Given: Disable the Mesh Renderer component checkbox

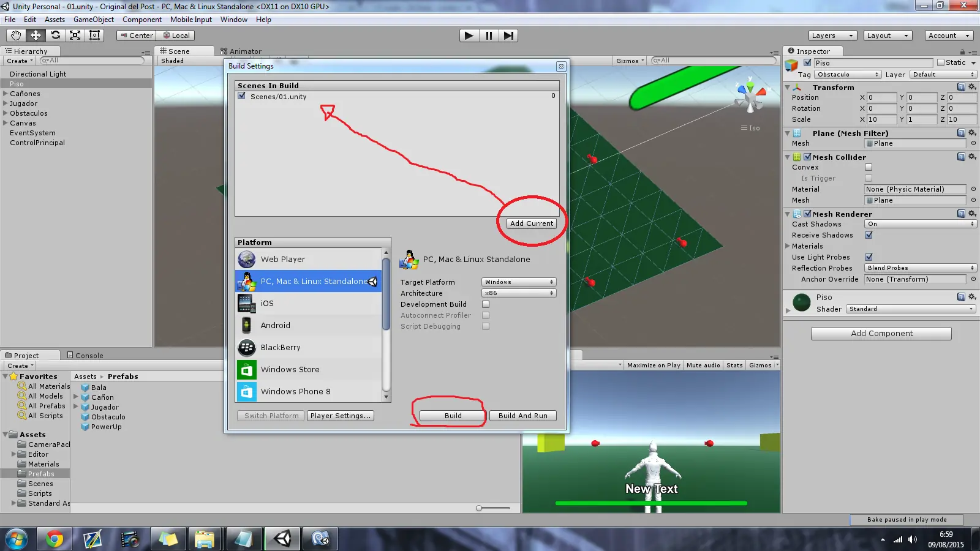Looking at the screenshot, I should click(x=807, y=214).
